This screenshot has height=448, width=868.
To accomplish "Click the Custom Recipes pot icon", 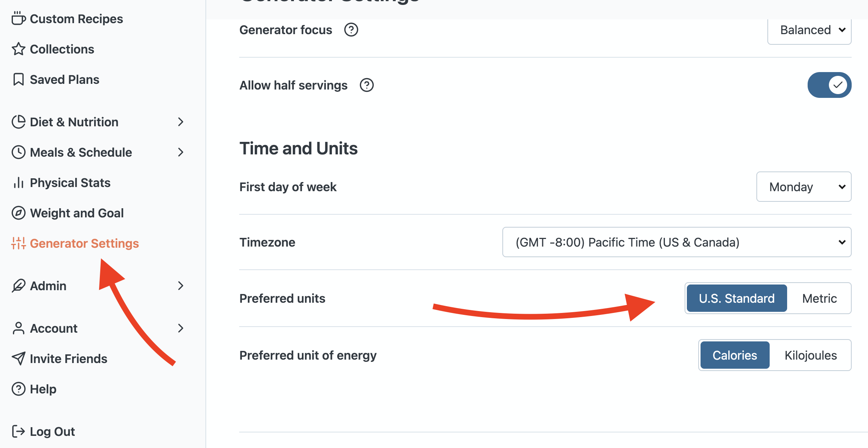I will point(18,19).
